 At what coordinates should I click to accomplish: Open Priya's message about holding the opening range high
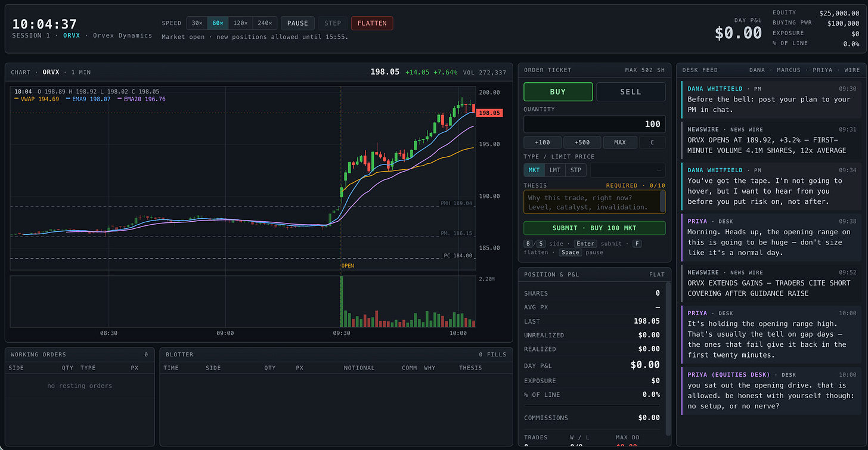click(771, 334)
